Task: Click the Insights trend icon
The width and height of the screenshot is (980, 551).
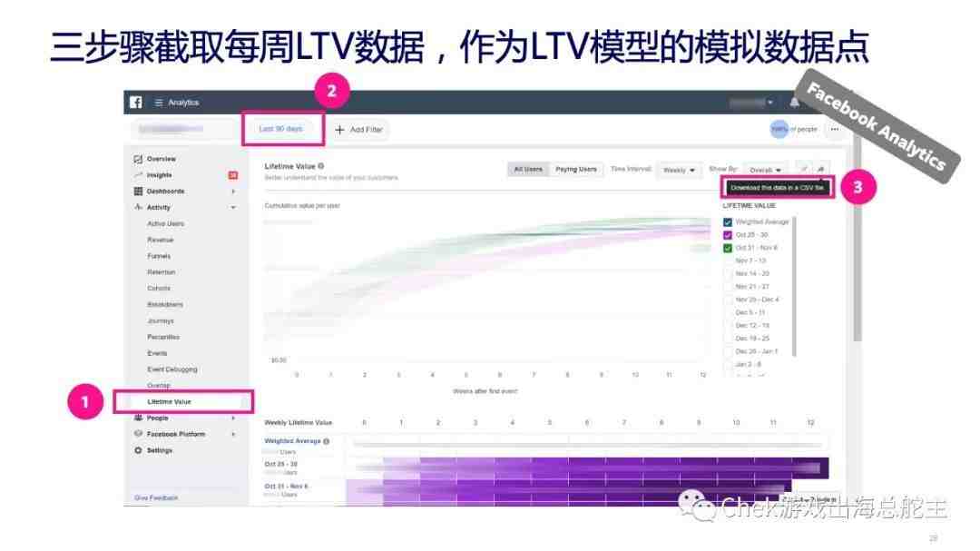Action: 138,175
